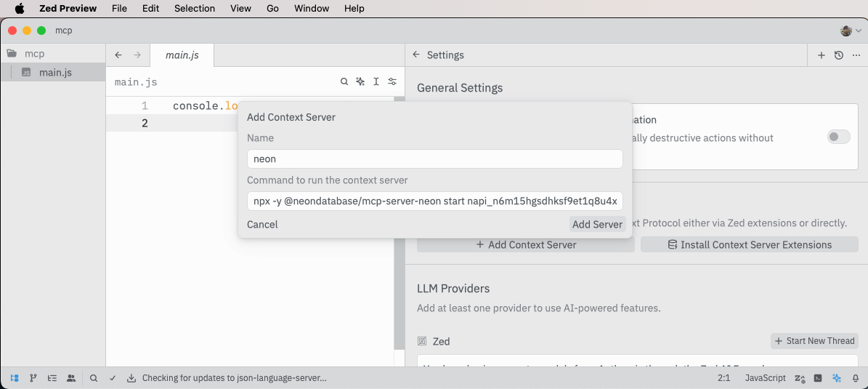Open the agent panel three-dots menu
Viewport: 868px width, 389px height.
856,55
